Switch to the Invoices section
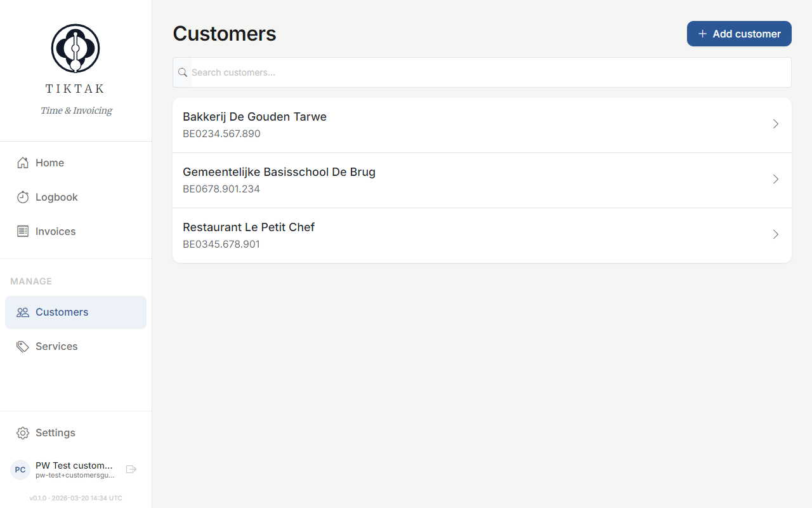 tap(55, 231)
